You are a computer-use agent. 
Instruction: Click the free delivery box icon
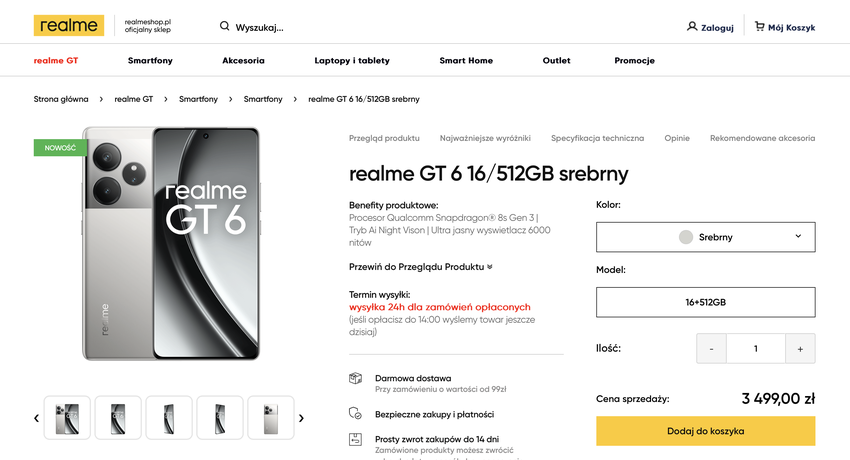click(x=355, y=379)
